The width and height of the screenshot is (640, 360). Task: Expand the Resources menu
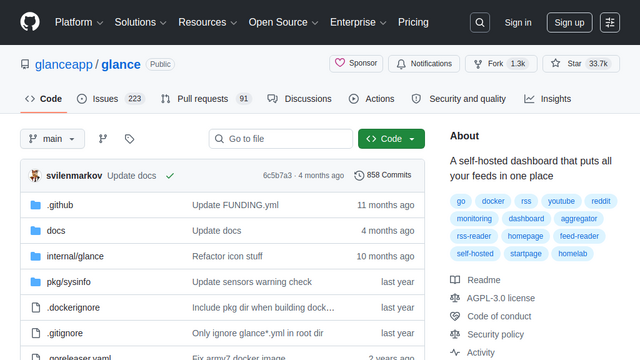(207, 22)
